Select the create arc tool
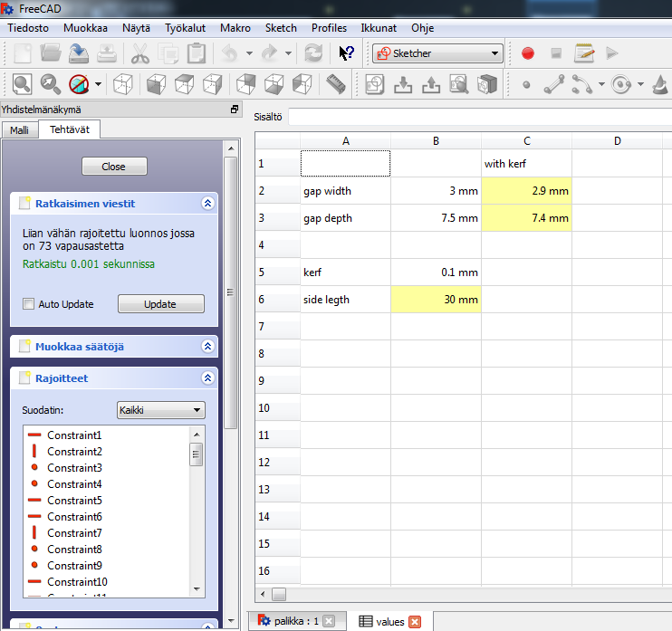The image size is (672, 631). 582,84
